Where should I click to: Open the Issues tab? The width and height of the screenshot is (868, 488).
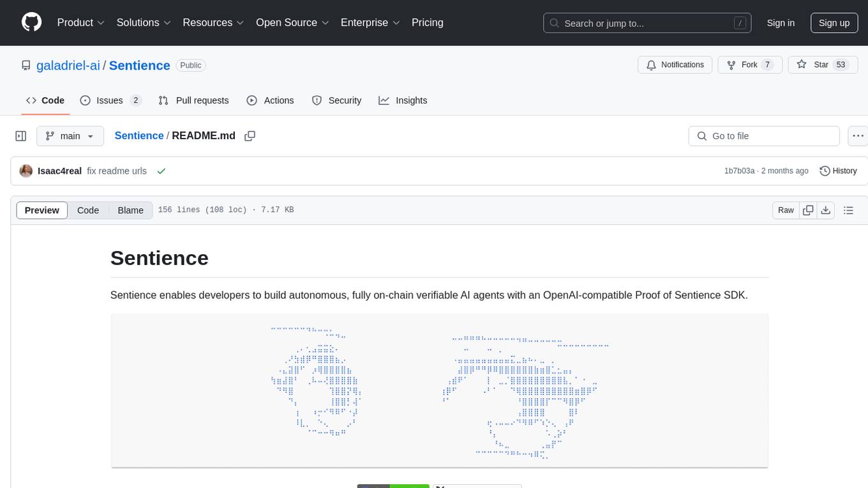pyautogui.click(x=110, y=100)
